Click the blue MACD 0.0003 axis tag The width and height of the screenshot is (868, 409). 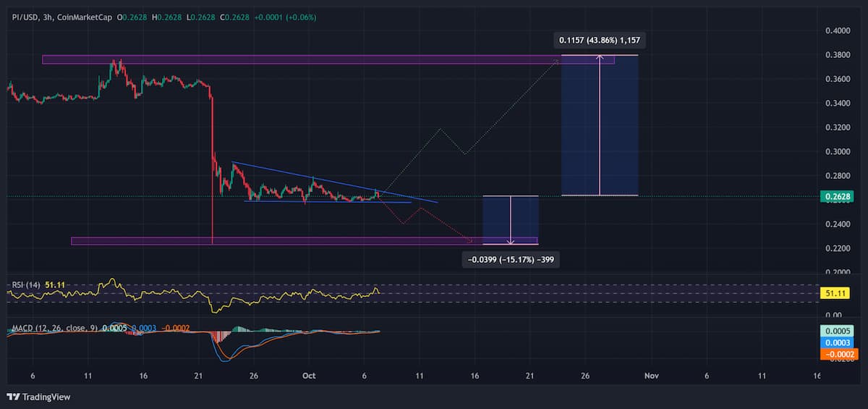click(x=835, y=342)
